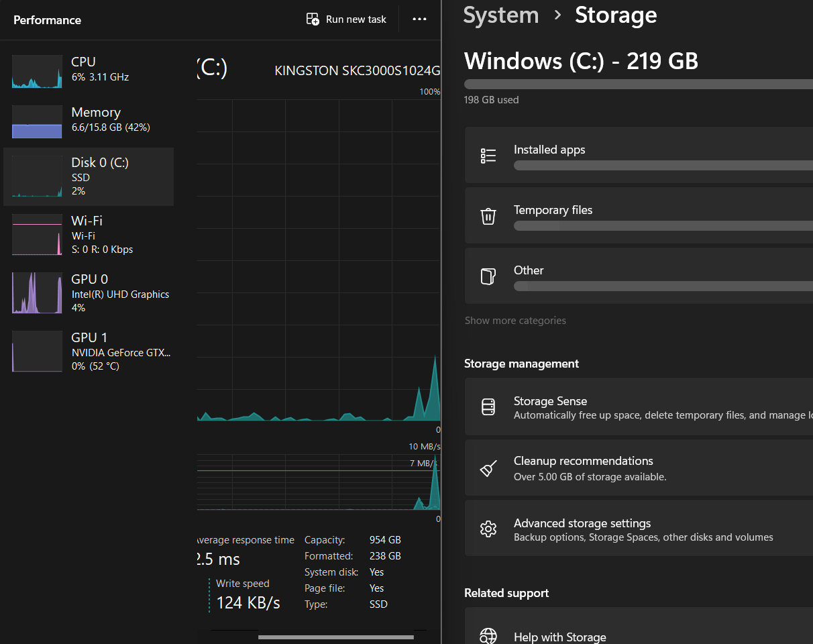The image size is (813, 644).
Task: Click the Cleanup recommendations broom icon
Action: pos(488,468)
